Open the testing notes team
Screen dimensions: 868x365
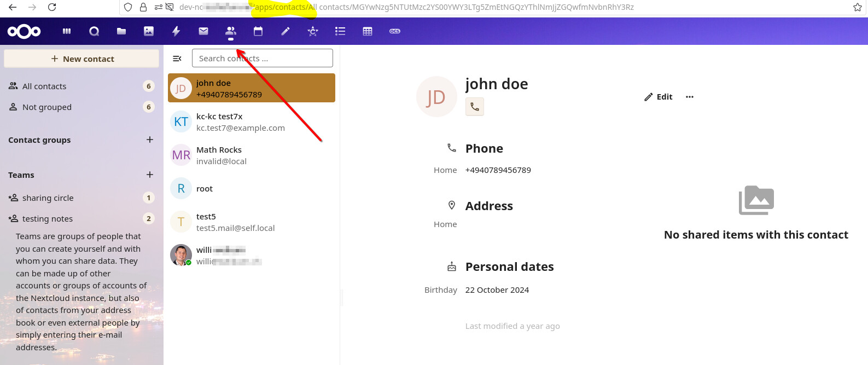48,219
